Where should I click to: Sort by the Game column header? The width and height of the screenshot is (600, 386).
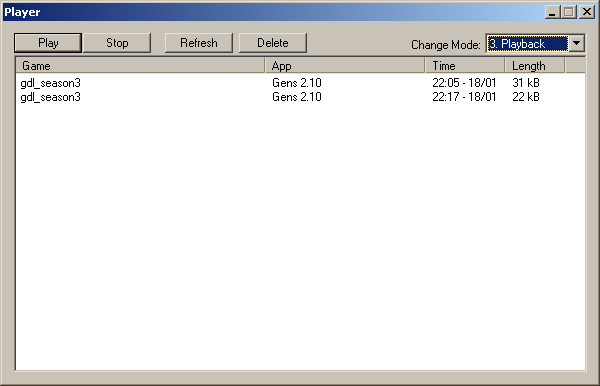[140, 65]
